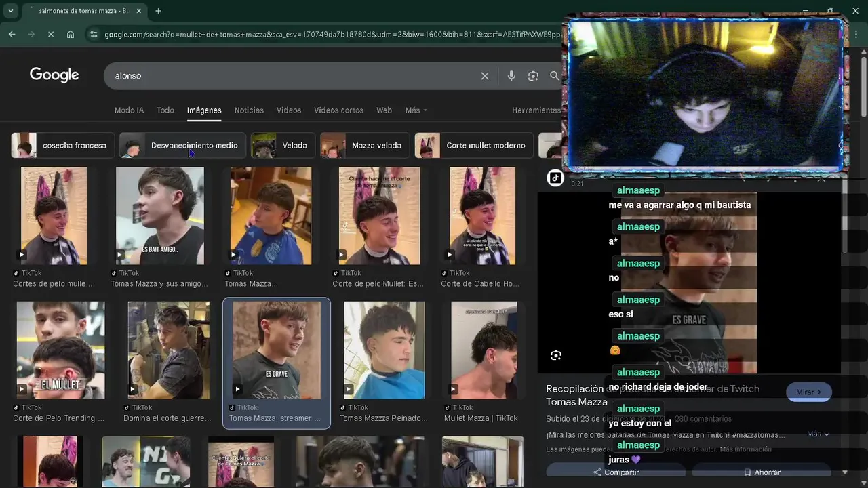Close the salmonete de tomas mazza tab

[x=139, y=11]
